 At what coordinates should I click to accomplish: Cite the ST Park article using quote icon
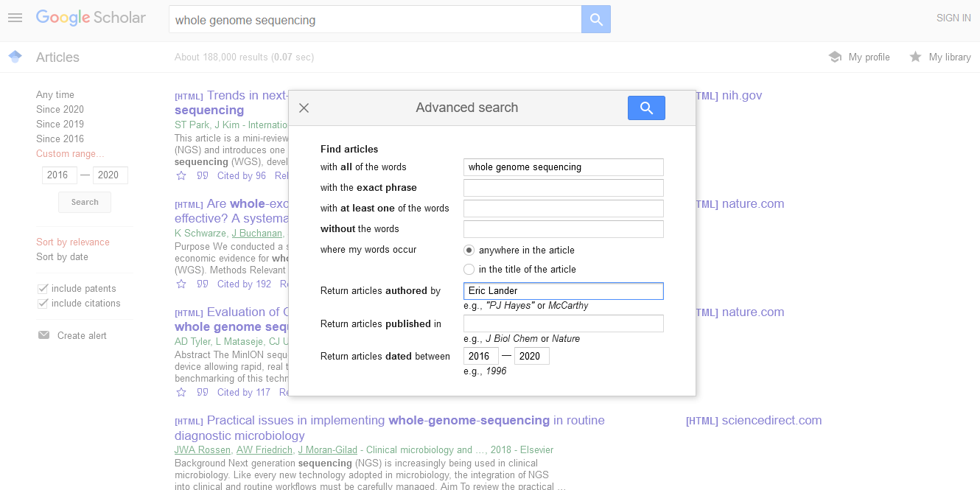[203, 176]
